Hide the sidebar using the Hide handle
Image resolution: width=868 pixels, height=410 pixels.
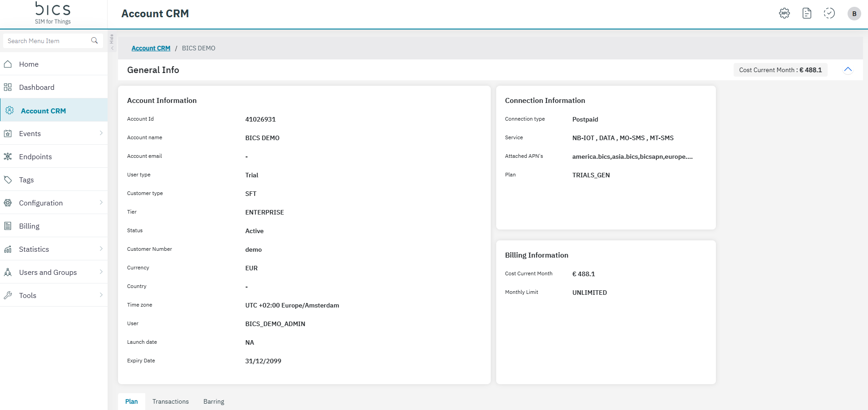pos(112,42)
